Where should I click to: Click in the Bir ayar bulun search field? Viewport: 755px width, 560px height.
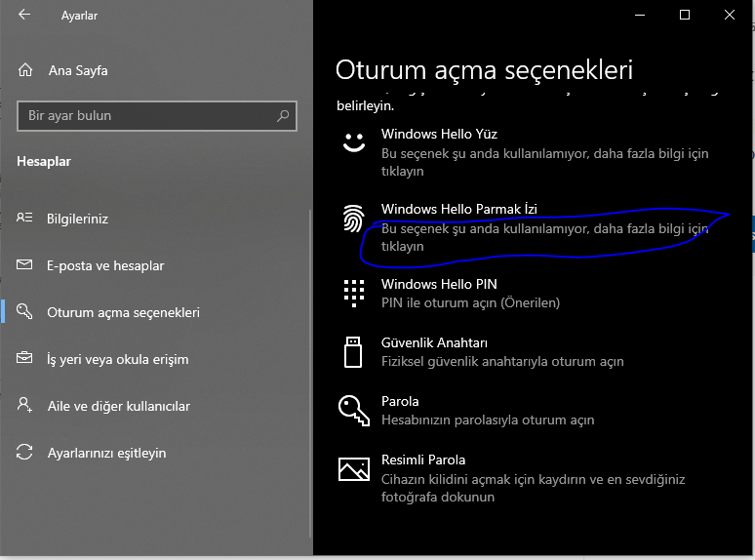pos(157,115)
